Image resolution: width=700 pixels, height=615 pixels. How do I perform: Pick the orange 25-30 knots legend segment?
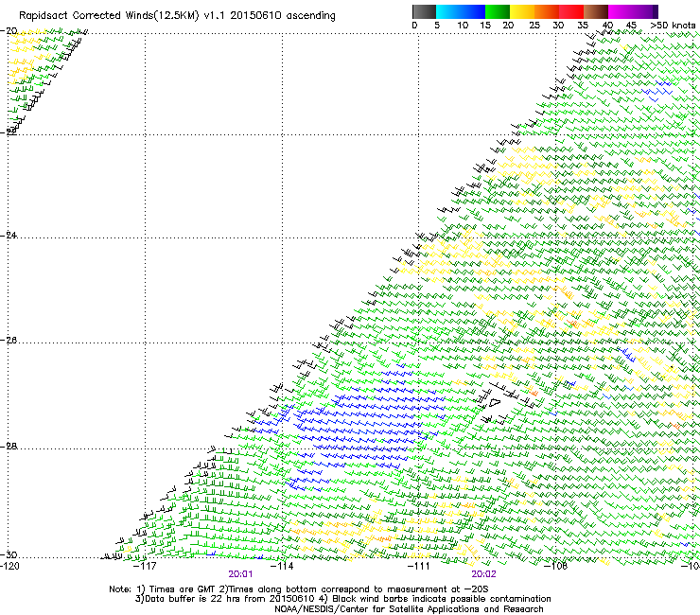point(547,11)
